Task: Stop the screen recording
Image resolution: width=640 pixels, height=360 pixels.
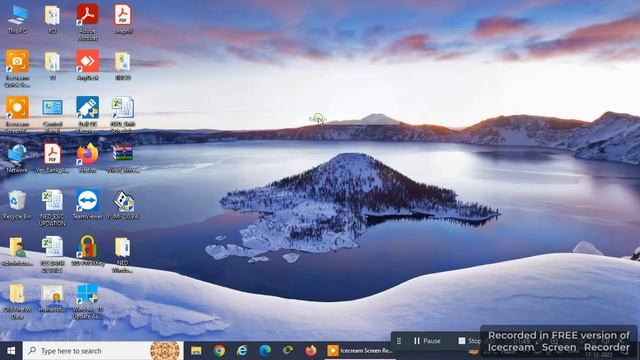Action: (x=469, y=340)
